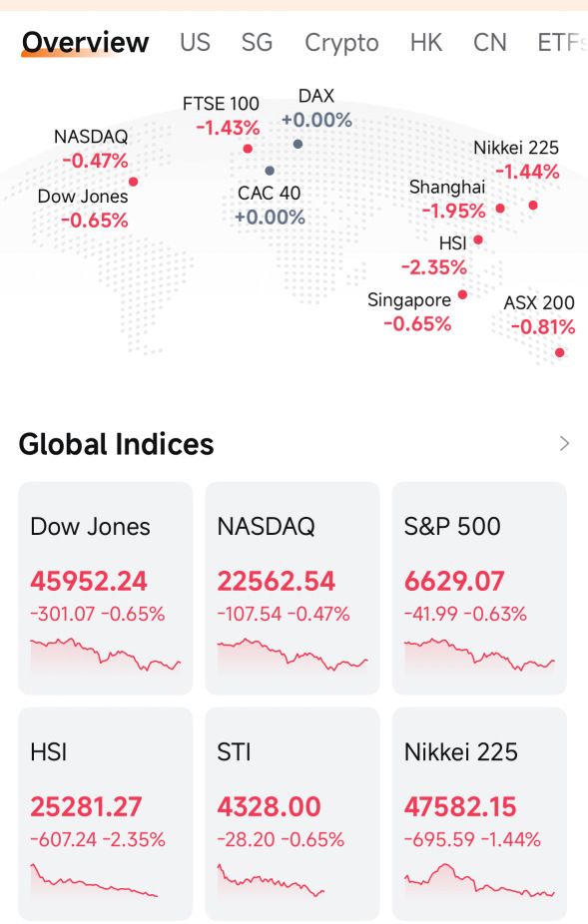
Task: Open the STI index card
Action: click(293, 814)
